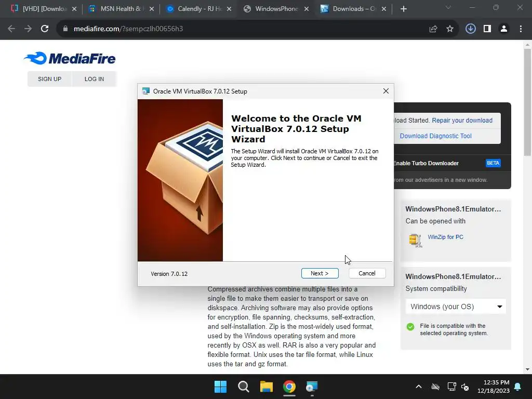Click the VirtualBox installer taskbar icon
This screenshot has width=532, height=399.
click(x=312, y=387)
